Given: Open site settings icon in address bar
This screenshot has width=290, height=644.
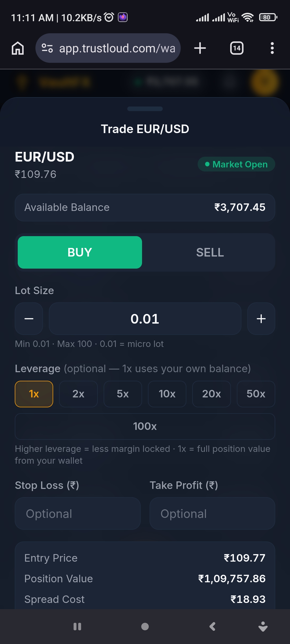Looking at the screenshot, I should tap(47, 48).
